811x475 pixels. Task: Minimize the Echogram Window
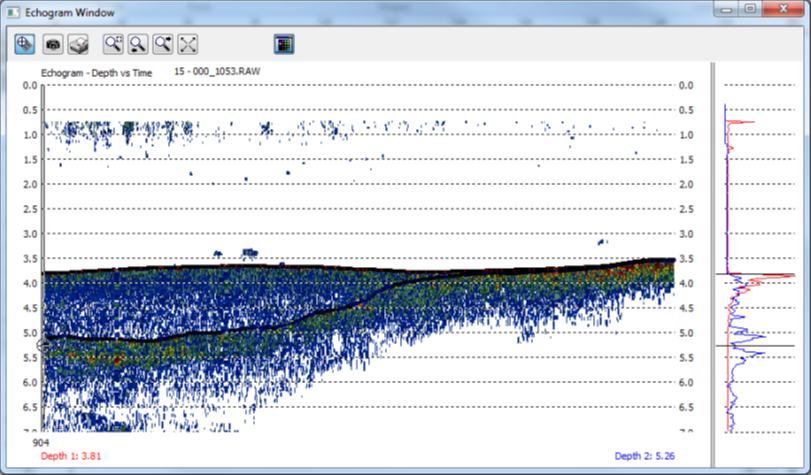727,9
